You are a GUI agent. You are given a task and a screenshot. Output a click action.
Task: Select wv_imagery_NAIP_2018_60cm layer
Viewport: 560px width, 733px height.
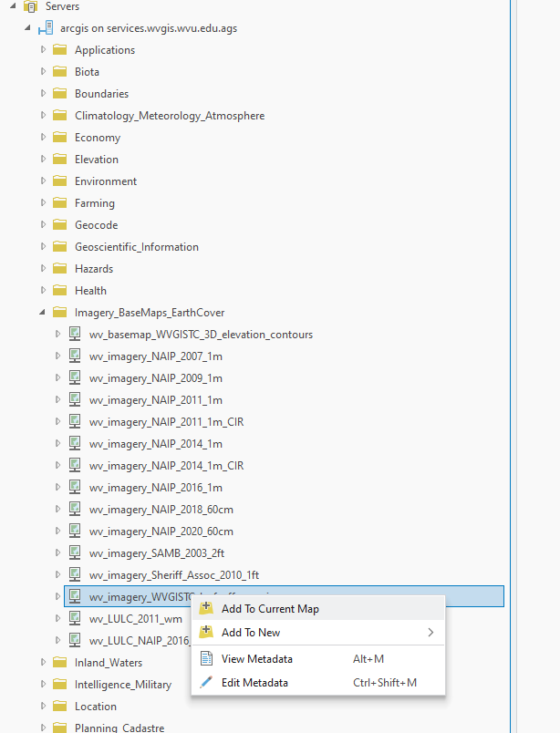pyautogui.click(x=161, y=510)
